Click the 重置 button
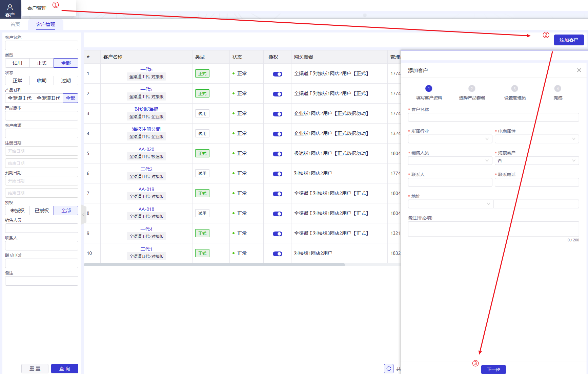588x374 pixels. point(35,369)
